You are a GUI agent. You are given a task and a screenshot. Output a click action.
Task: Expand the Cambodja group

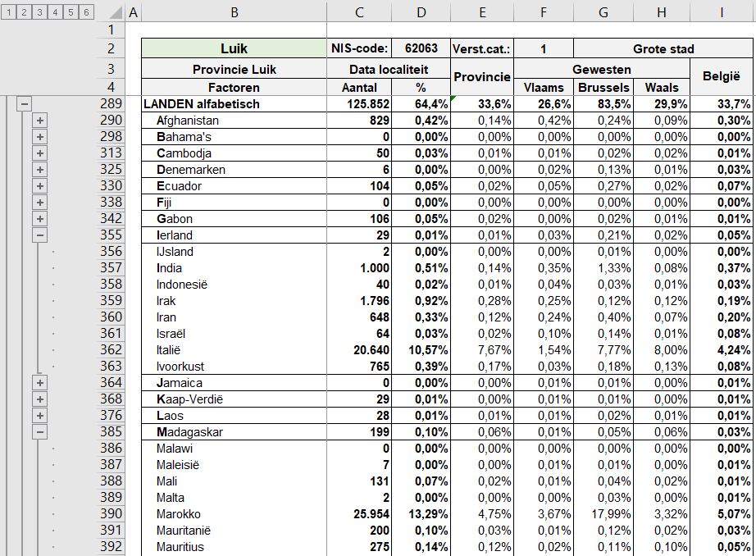coord(39,153)
